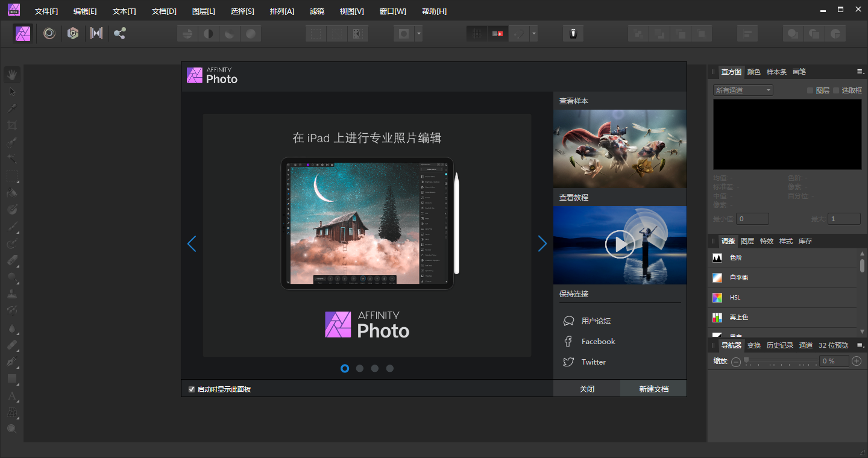Select the Blur droplet tool
This screenshot has width=868, height=458.
[12, 328]
